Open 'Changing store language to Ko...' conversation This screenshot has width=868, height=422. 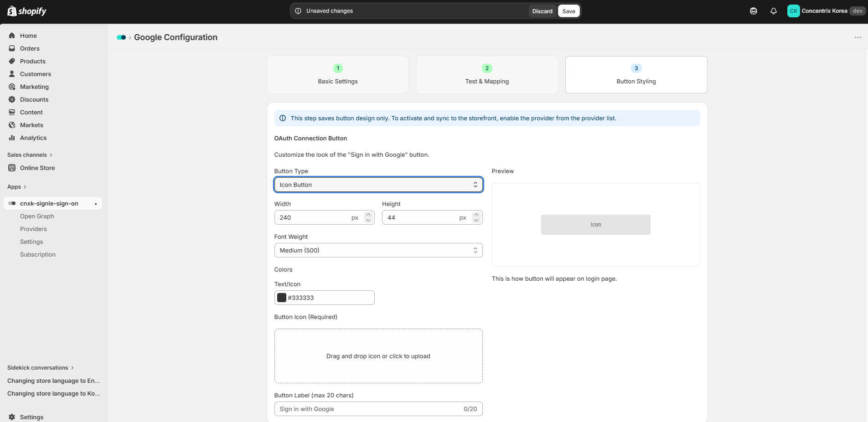[x=53, y=393]
